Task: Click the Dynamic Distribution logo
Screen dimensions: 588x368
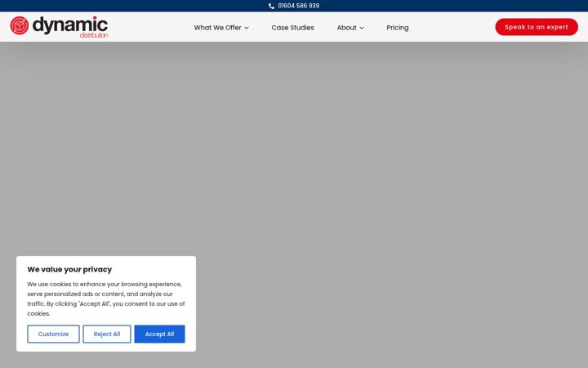Action: tap(59, 27)
